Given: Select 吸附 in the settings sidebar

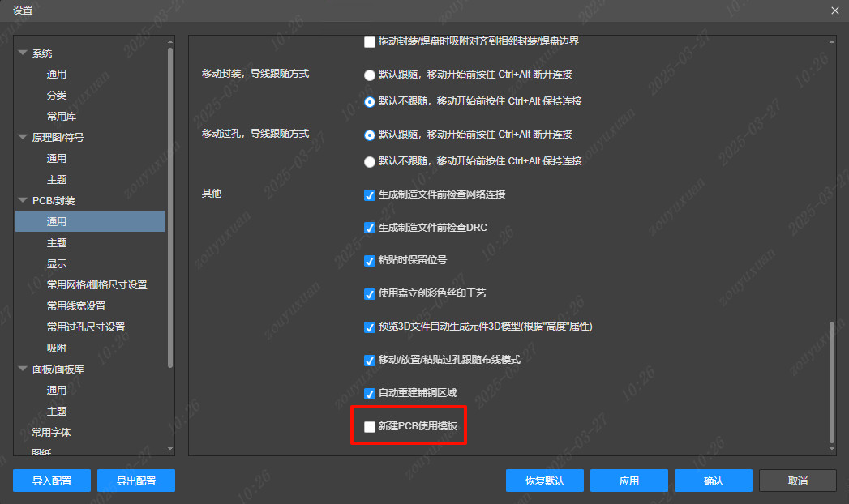Looking at the screenshot, I should click(x=58, y=348).
